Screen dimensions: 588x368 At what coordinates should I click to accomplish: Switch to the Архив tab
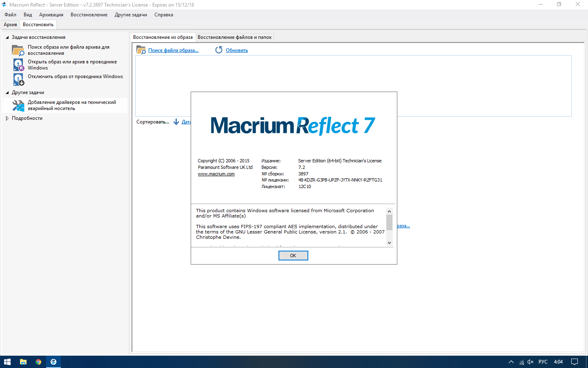click(10, 25)
